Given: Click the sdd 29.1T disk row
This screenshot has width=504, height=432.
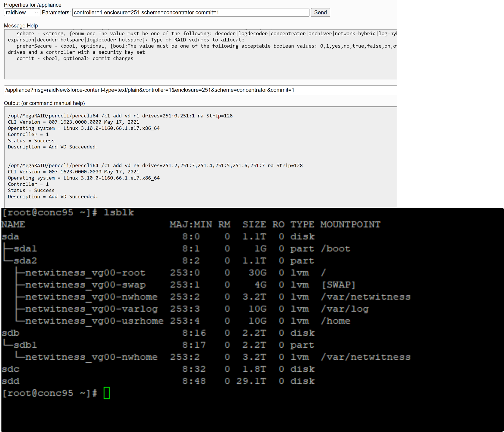Looking at the screenshot, I should pos(11,381).
